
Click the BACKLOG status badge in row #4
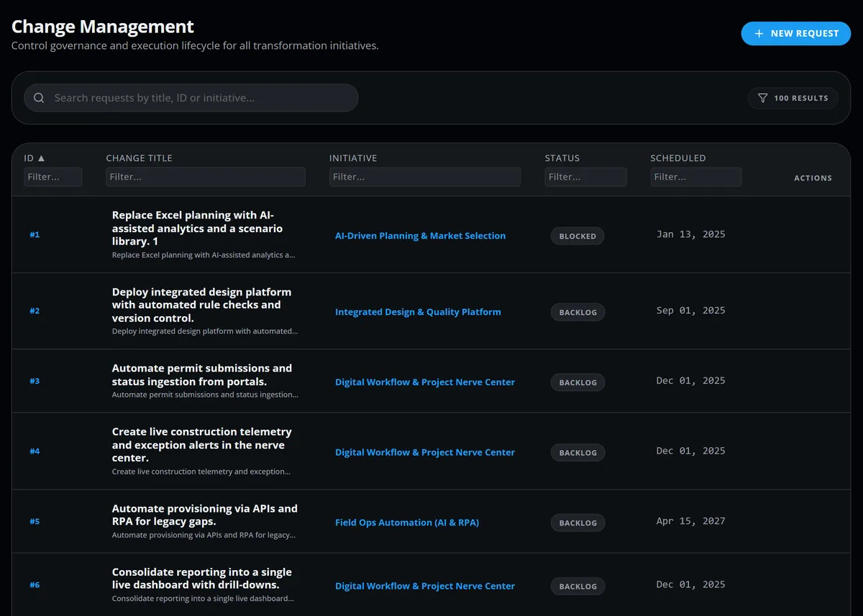point(578,453)
